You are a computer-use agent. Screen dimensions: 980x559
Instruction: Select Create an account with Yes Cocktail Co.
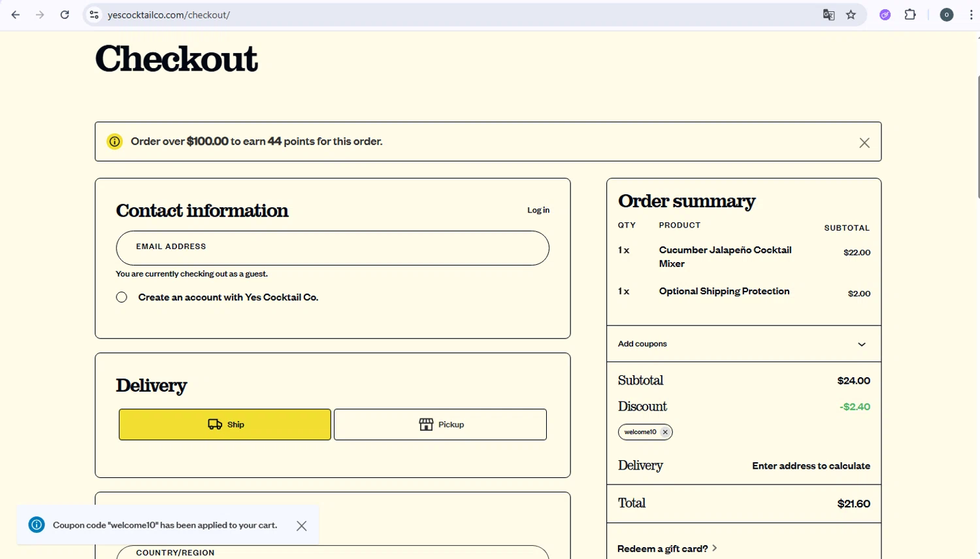[122, 297]
